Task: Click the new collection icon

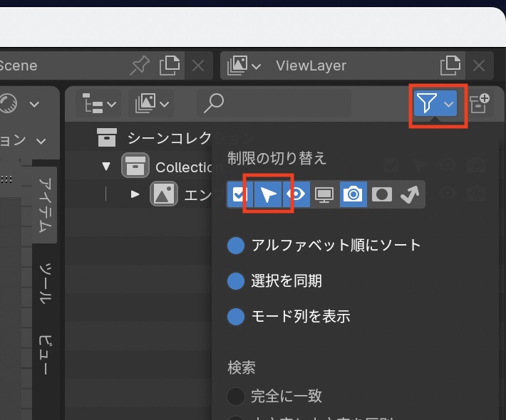Action: click(480, 104)
